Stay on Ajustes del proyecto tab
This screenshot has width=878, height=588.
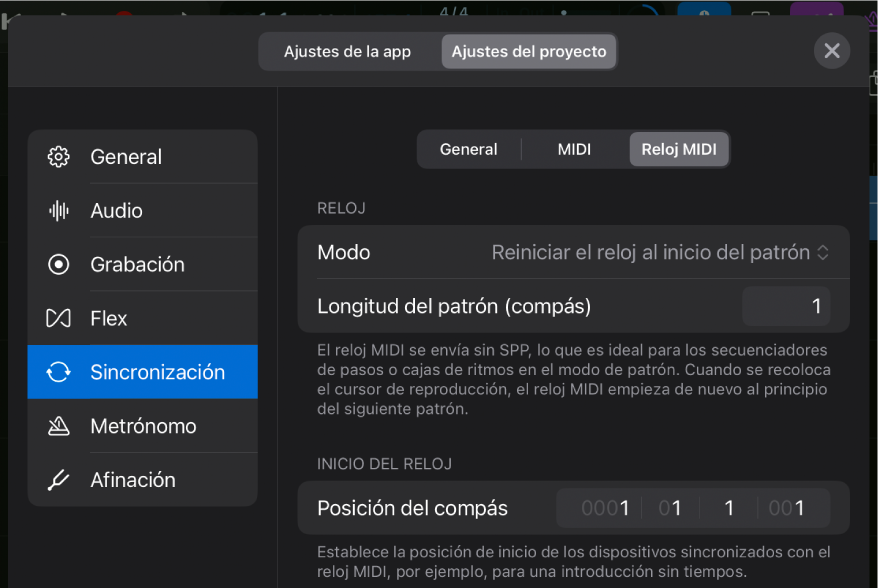pyautogui.click(x=528, y=51)
